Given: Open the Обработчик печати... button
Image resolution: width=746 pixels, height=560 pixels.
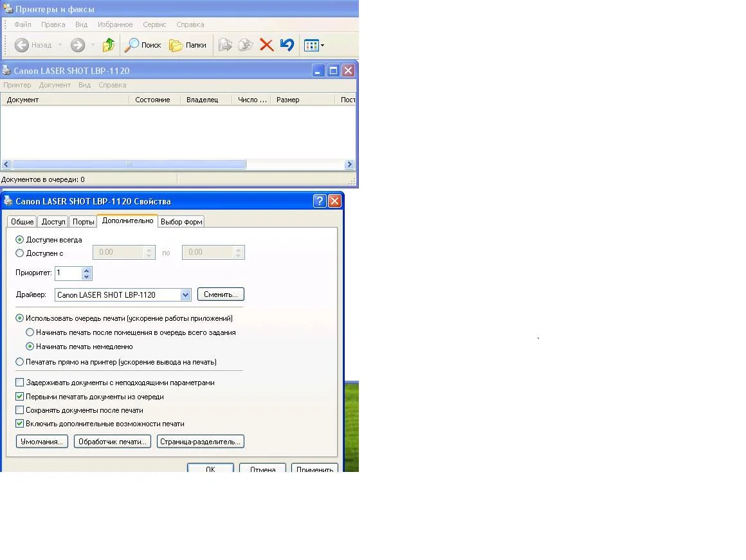Looking at the screenshot, I should pyautogui.click(x=113, y=442).
